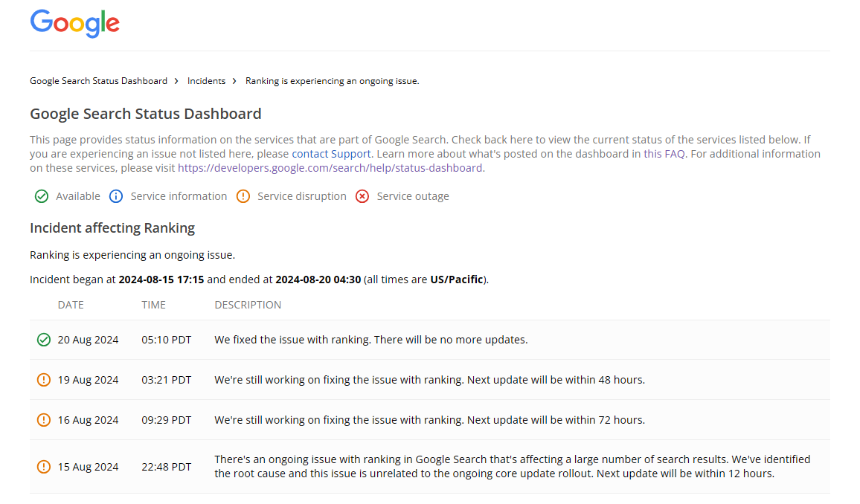Click the DATE column header
860x504 pixels.
click(x=71, y=305)
